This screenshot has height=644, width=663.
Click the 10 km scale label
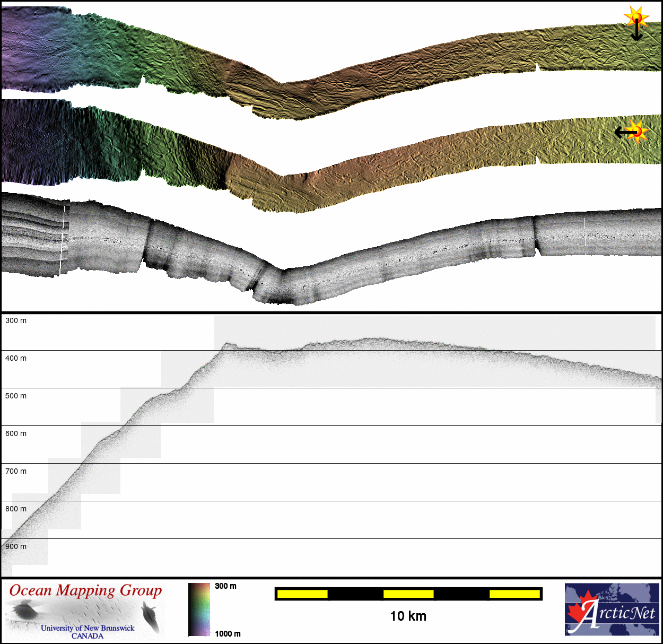pyautogui.click(x=408, y=616)
